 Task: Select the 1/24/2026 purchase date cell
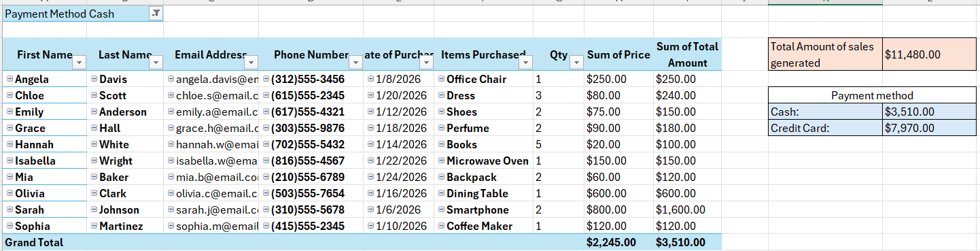399,177
